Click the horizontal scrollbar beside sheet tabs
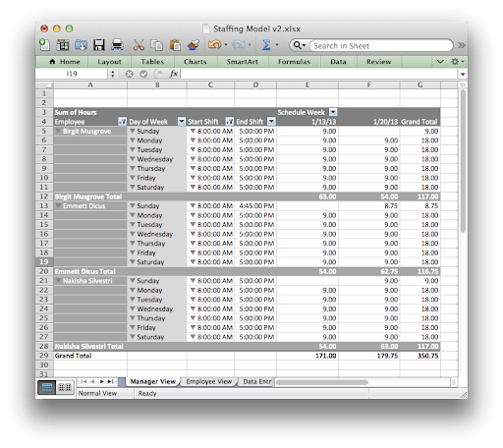The height and width of the screenshot is (448, 503). coord(322,382)
